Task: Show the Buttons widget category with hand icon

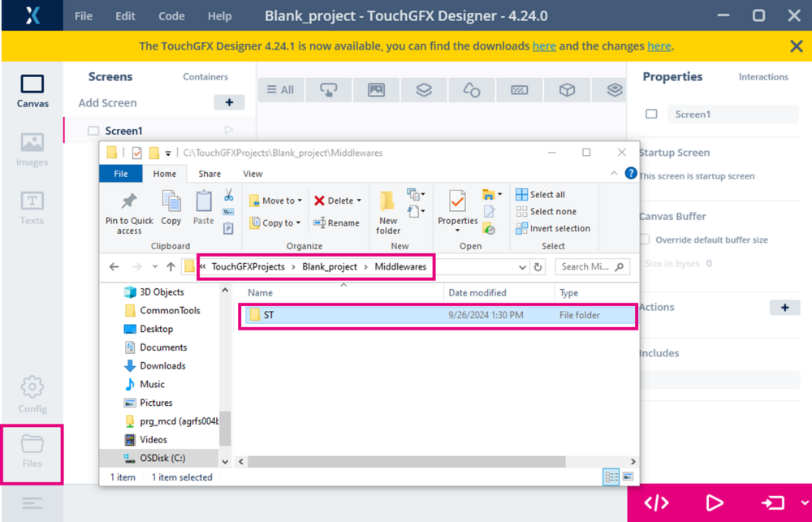Action: (x=328, y=90)
